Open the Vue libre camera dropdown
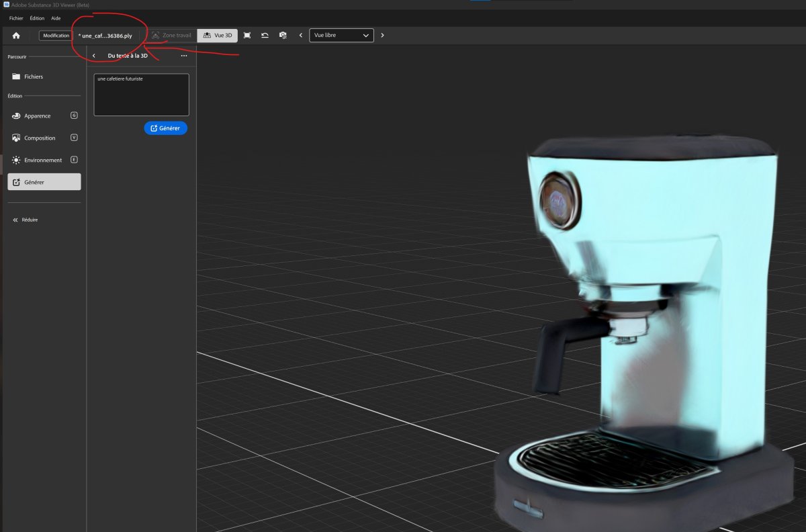Screen dimensions: 806x532 coord(341,35)
